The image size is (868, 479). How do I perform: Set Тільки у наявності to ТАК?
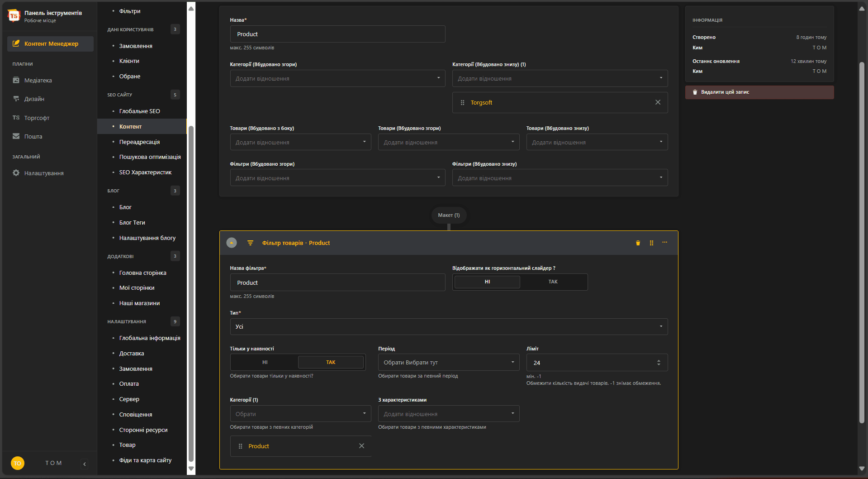pyautogui.click(x=331, y=362)
